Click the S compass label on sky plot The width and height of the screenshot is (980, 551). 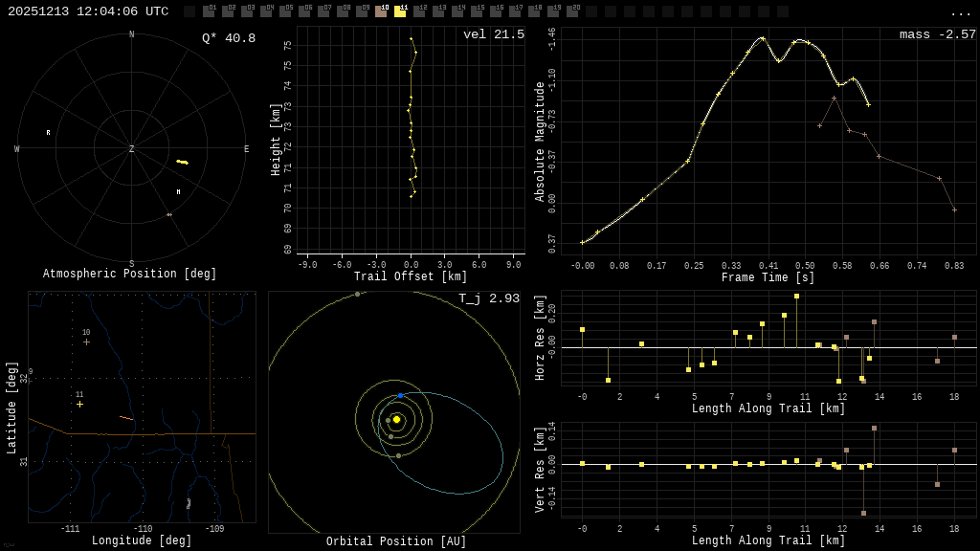pos(131,264)
